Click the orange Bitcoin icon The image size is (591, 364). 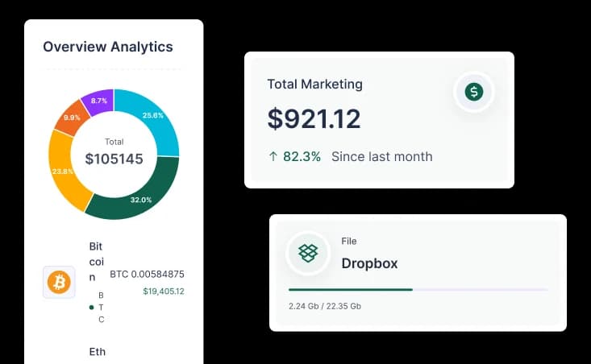click(59, 282)
